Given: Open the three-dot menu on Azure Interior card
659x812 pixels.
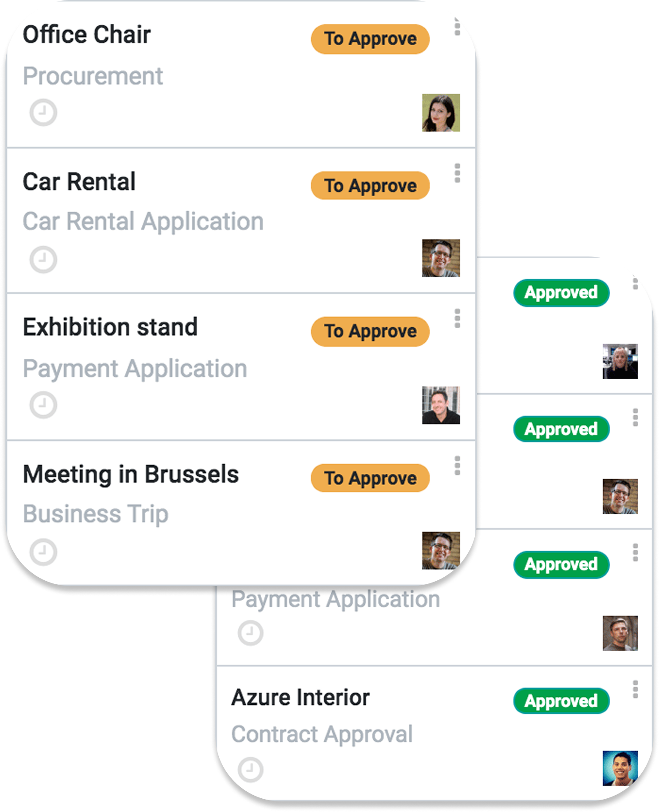Looking at the screenshot, I should pos(635,689).
